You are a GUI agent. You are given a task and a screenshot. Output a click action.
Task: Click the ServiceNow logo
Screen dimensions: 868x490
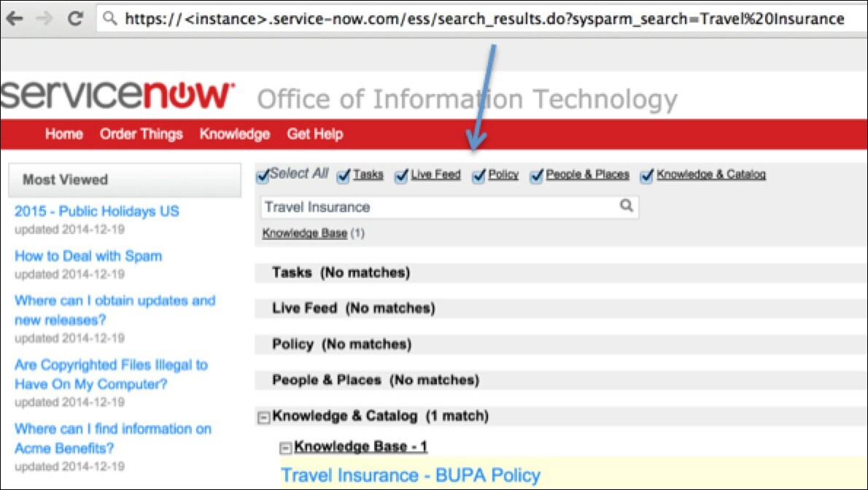[117, 96]
